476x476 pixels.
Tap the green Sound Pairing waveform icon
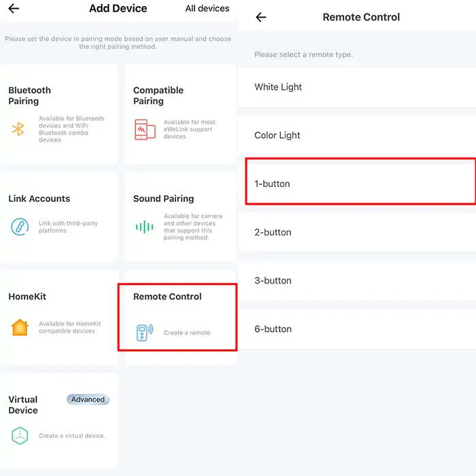pos(144,227)
